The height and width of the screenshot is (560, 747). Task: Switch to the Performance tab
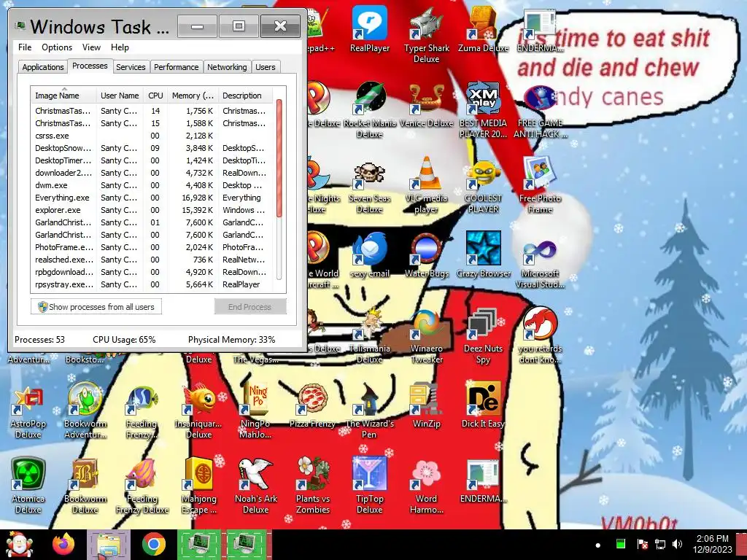click(x=176, y=67)
